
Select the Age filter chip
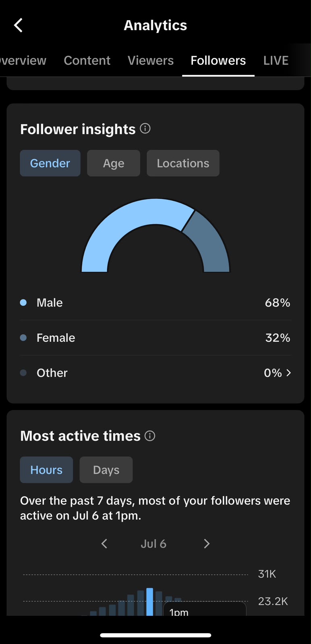[114, 163]
